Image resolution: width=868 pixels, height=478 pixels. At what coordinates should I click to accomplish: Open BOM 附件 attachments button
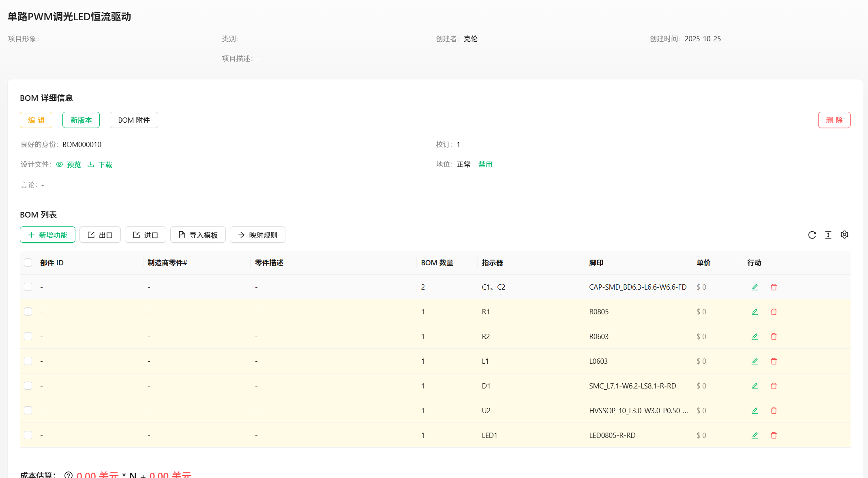(134, 120)
